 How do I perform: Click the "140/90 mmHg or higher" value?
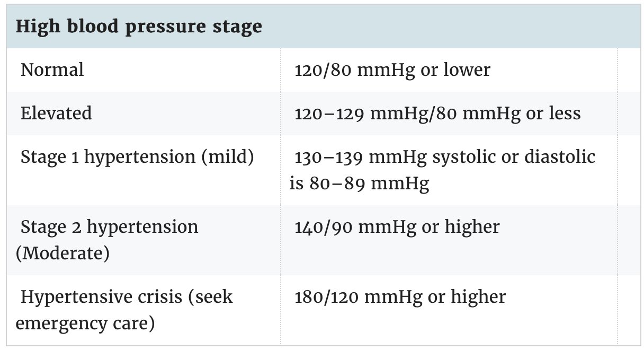tap(397, 227)
